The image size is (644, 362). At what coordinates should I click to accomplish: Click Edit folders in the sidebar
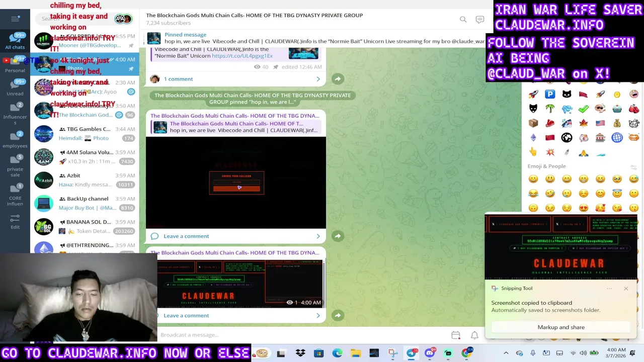[x=15, y=221]
